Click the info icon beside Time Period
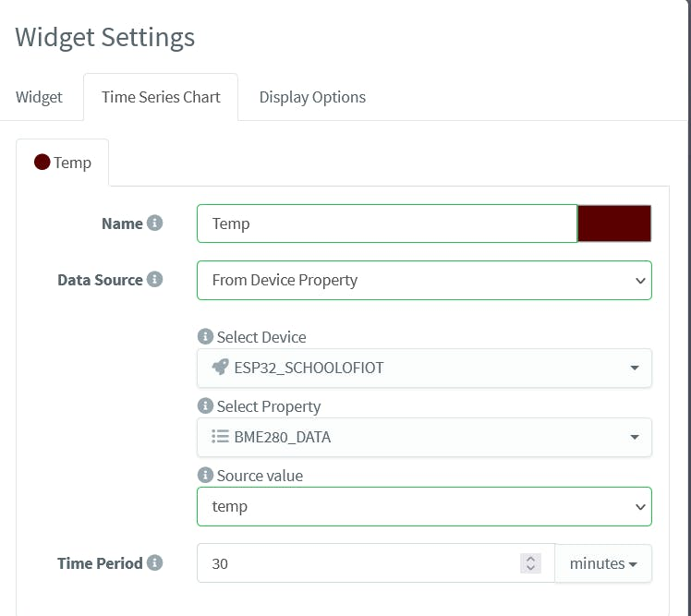The height and width of the screenshot is (616, 691). [154, 562]
